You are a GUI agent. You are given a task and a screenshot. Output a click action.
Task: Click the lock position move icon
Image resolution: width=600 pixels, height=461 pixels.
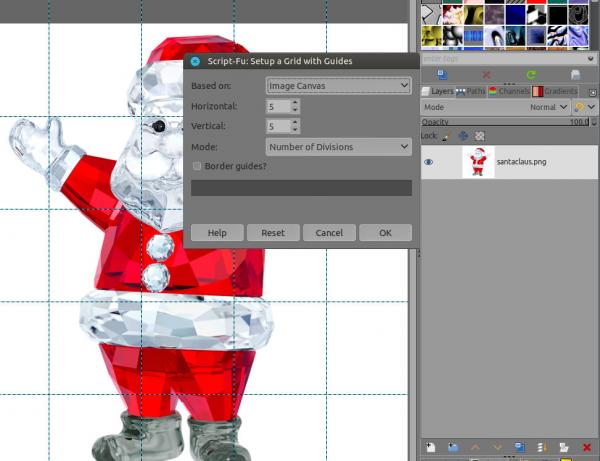click(x=462, y=135)
